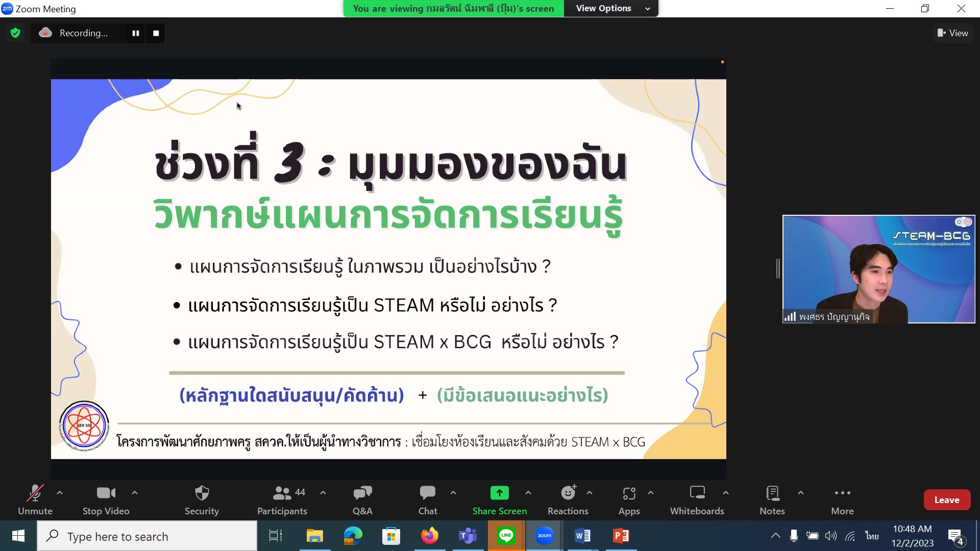Open the notification center with 4 alerts
The width and height of the screenshot is (980, 551).
tap(956, 537)
